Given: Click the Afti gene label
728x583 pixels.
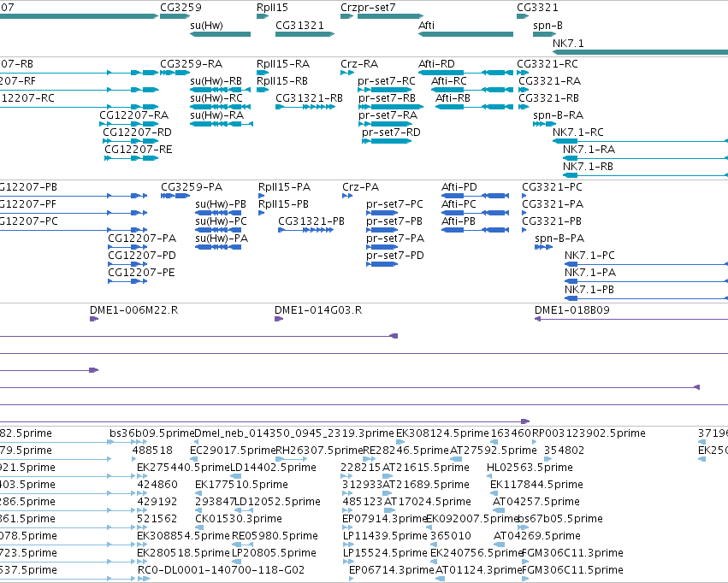Looking at the screenshot, I should [426, 26].
